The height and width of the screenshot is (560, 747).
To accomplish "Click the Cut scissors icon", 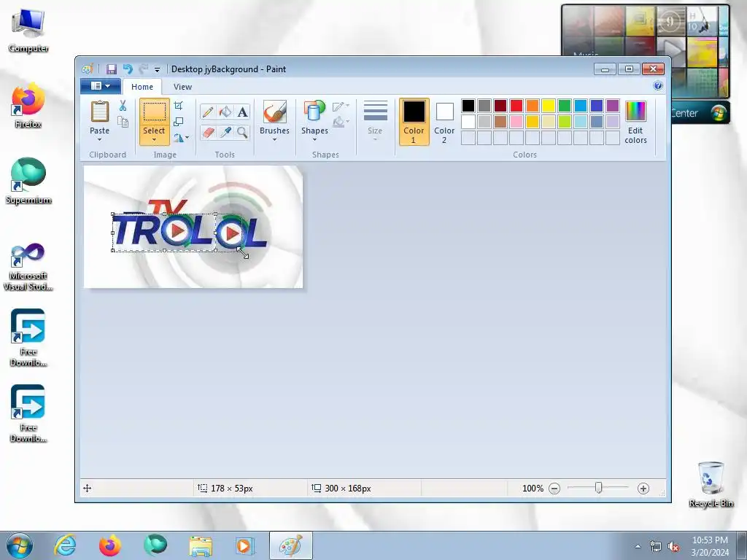I will [123, 105].
